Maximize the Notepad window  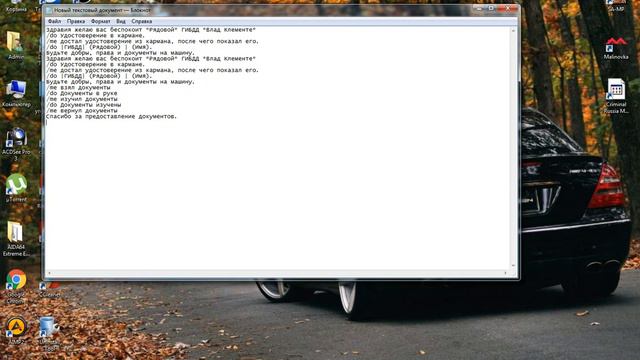491,9
